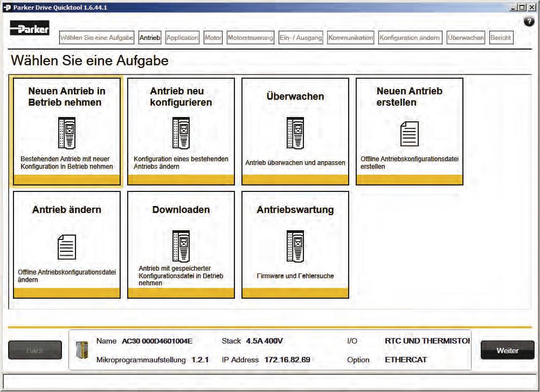Switch to the Application tab
540x392 pixels.
(182, 38)
